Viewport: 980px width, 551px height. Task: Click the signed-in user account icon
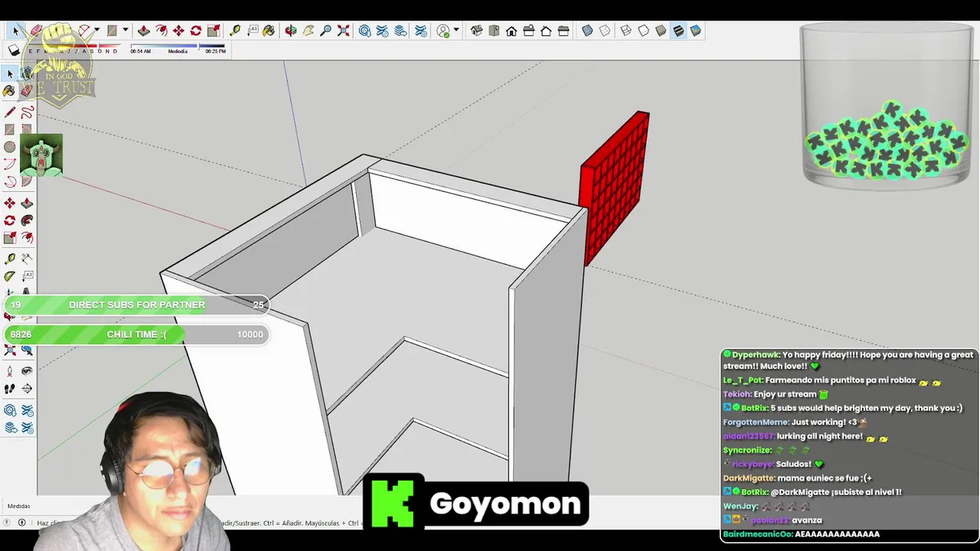443,31
